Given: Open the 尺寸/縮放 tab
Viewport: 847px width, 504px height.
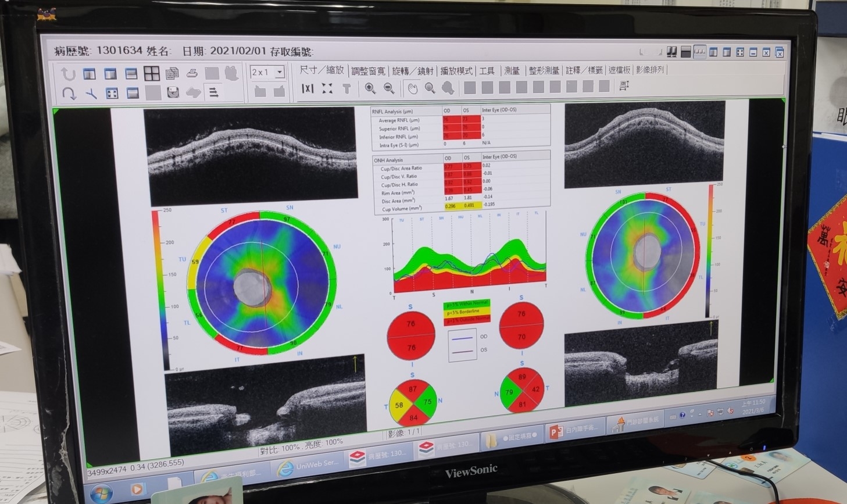Looking at the screenshot, I should 321,70.
